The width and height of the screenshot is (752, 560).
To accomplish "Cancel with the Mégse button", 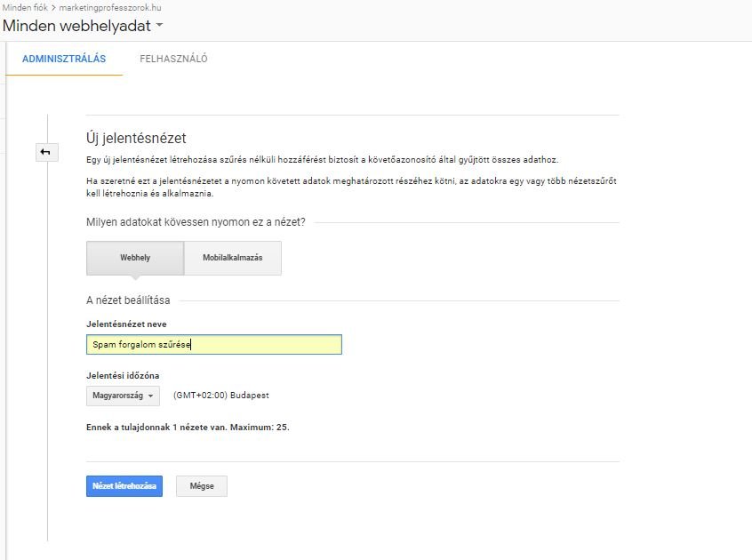I will pyautogui.click(x=201, y=486).
